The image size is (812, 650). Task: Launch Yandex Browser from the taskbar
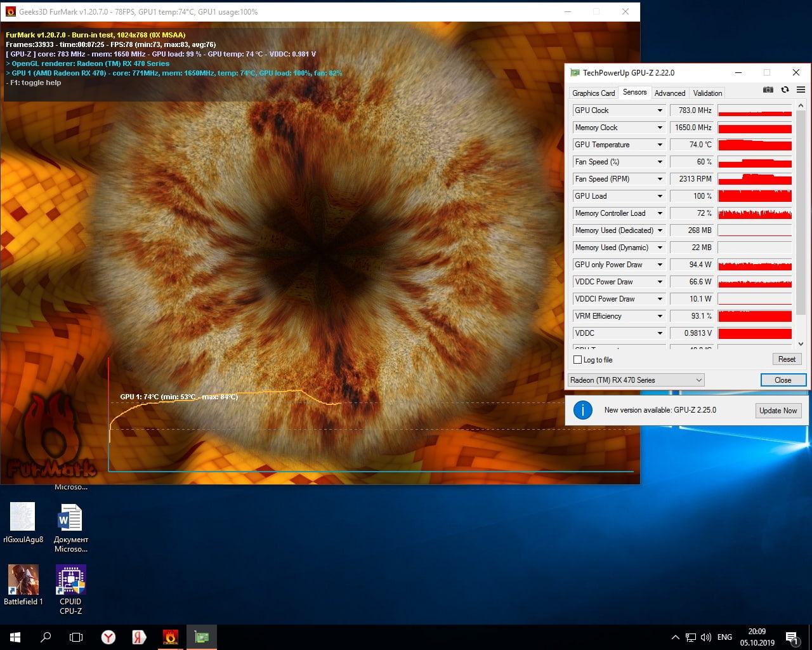[108, 637]
